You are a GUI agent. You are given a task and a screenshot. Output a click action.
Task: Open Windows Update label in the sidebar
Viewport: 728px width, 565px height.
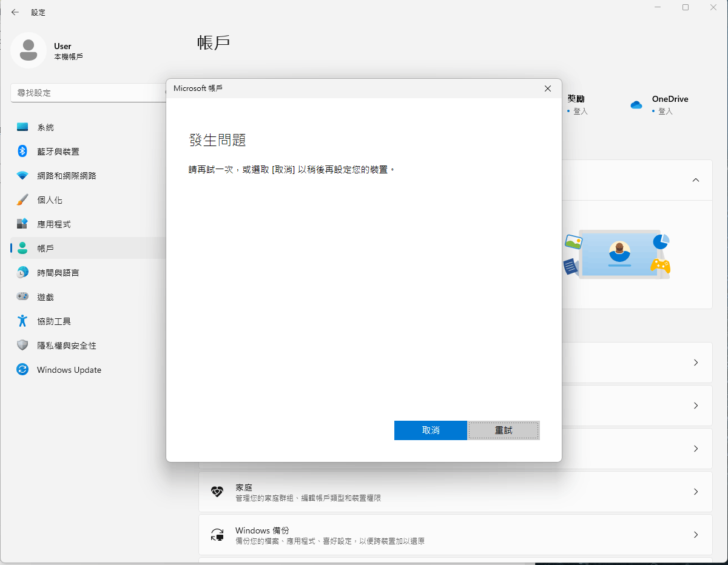click(x=69, y=370)
